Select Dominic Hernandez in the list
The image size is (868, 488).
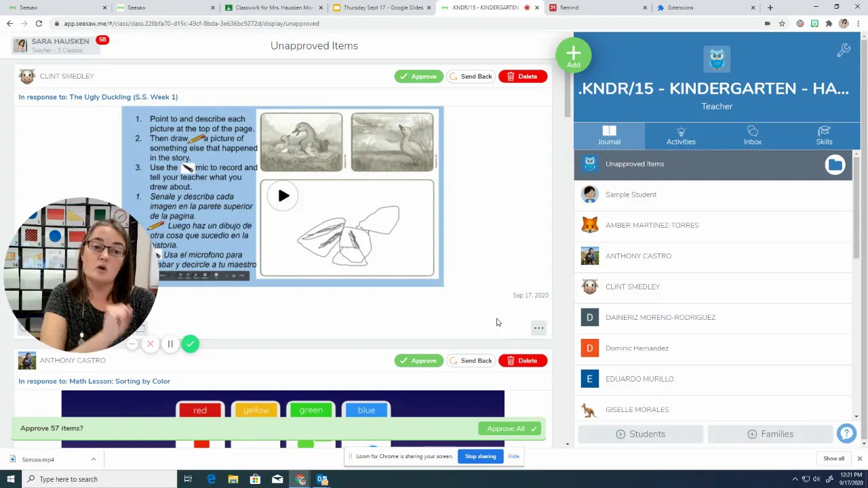click(x=713, y=348)
